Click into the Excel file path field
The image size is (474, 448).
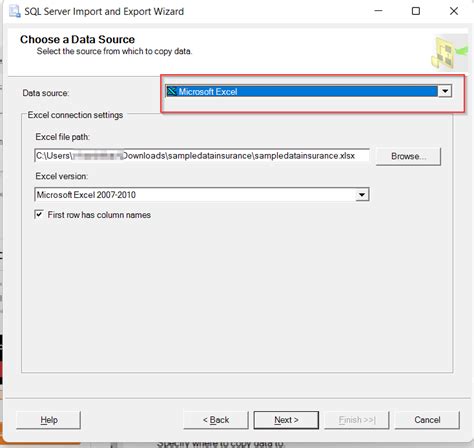[x=202, y=156]
